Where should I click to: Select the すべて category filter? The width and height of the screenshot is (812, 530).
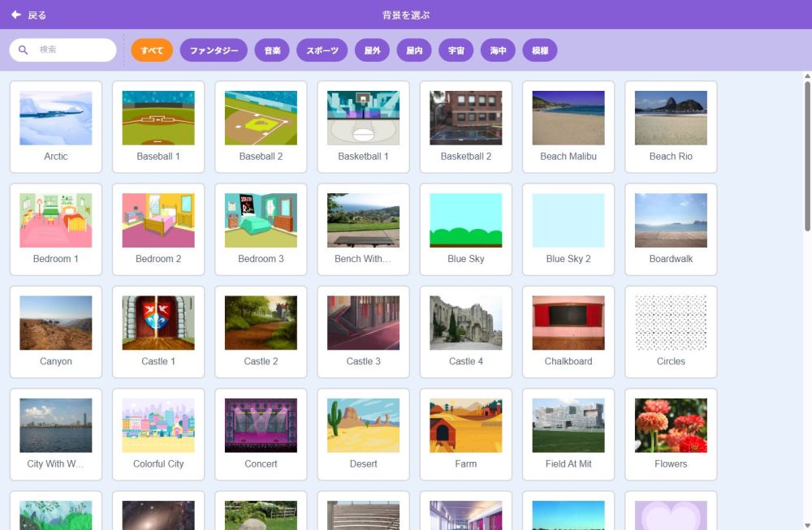[x=152, y=50]
